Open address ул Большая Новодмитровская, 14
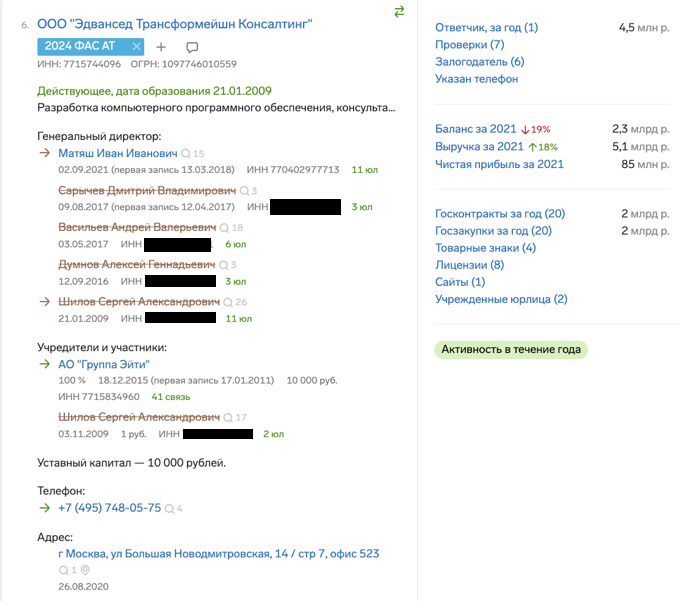 pyautogui.click(x=218, y=554)
